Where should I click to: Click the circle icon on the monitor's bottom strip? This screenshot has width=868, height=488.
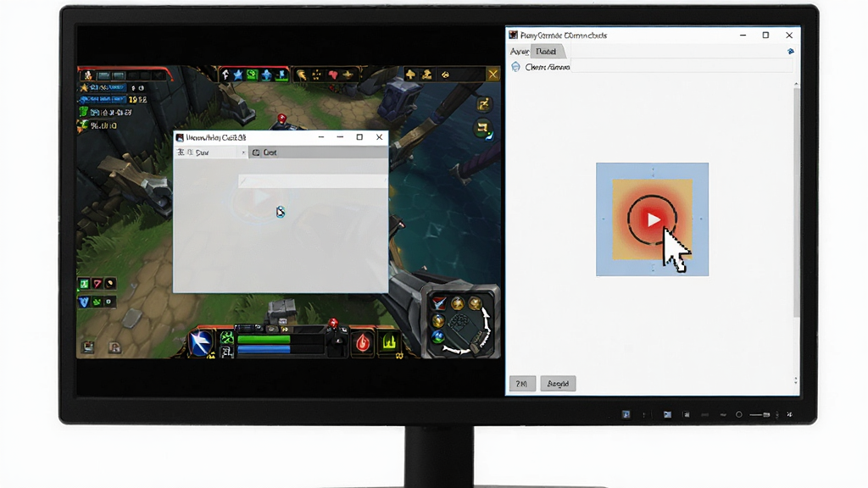point(738,414)
